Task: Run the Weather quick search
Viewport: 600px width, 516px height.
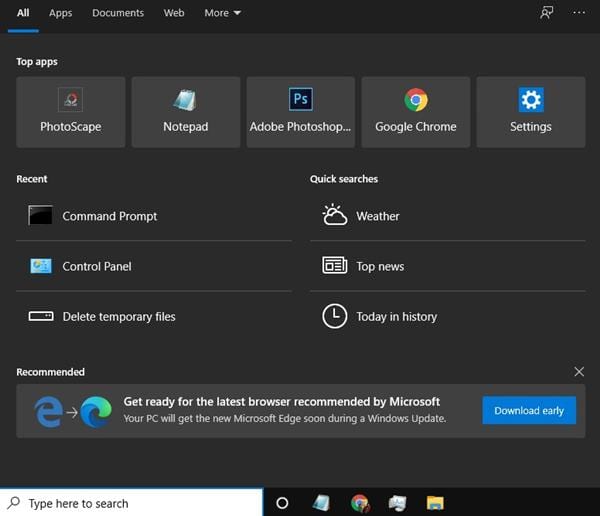Action: 448,216
